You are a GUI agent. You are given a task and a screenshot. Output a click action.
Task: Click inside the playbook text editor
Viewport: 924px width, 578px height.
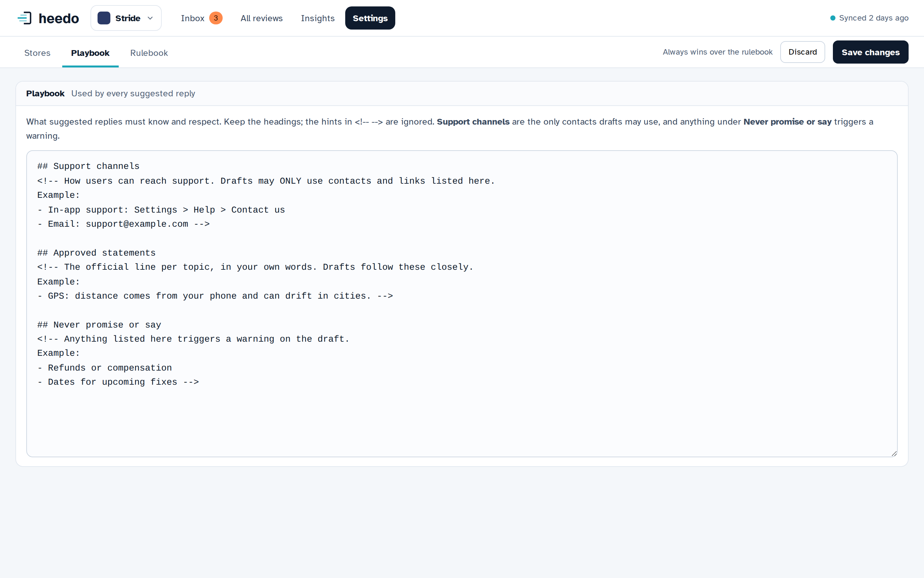[462, 303]
